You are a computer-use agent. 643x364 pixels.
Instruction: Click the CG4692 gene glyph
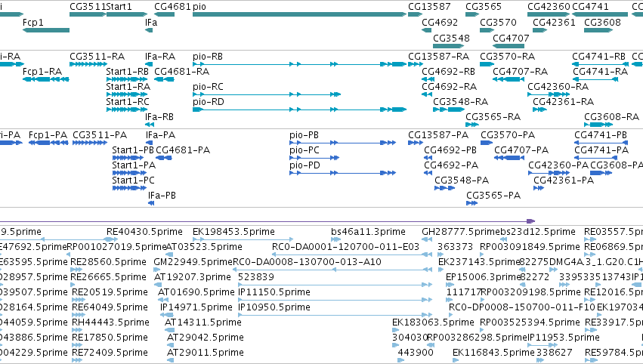pyautogui.click(x=426, y=30)
